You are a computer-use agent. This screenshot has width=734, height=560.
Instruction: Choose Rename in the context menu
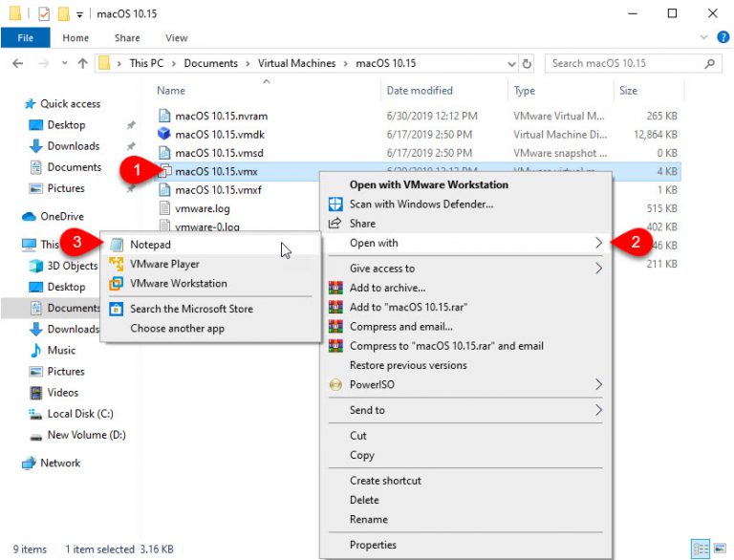pos(369,519)
